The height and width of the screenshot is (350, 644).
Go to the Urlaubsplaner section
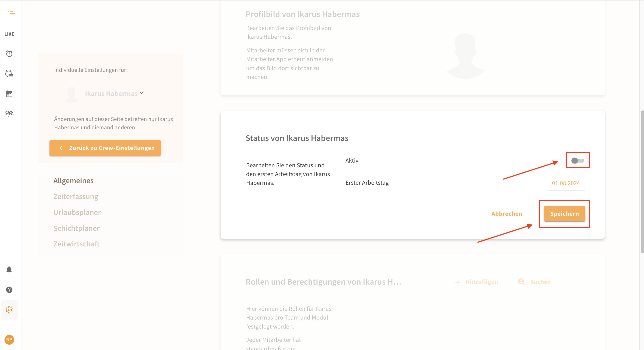point(77,212)
